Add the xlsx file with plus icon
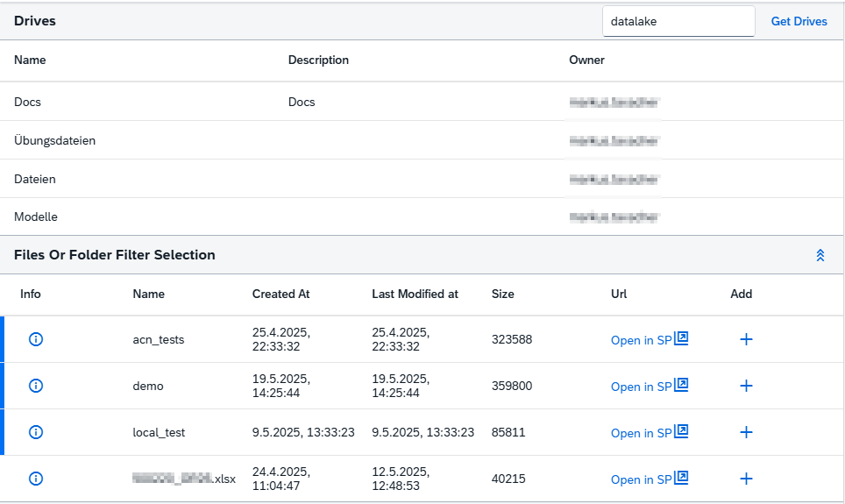The image size is (845, 504). click(746, 479)
